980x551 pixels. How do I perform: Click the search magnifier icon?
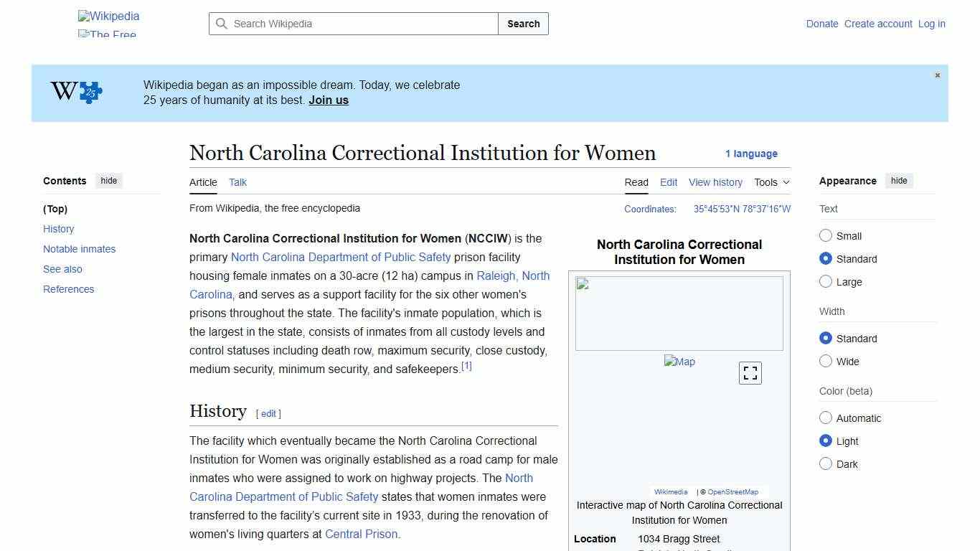click(222, 24)
